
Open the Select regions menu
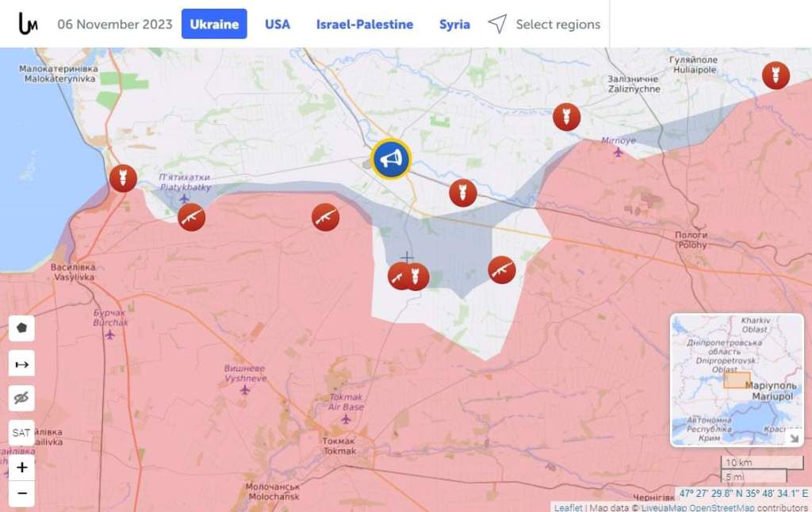click(544, 24)
